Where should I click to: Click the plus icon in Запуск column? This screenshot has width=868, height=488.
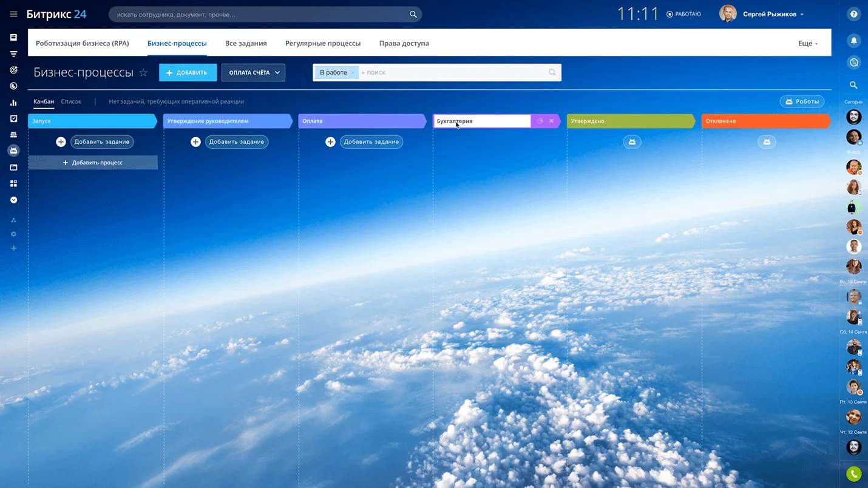pyautogui.click(x=61, y=142)
